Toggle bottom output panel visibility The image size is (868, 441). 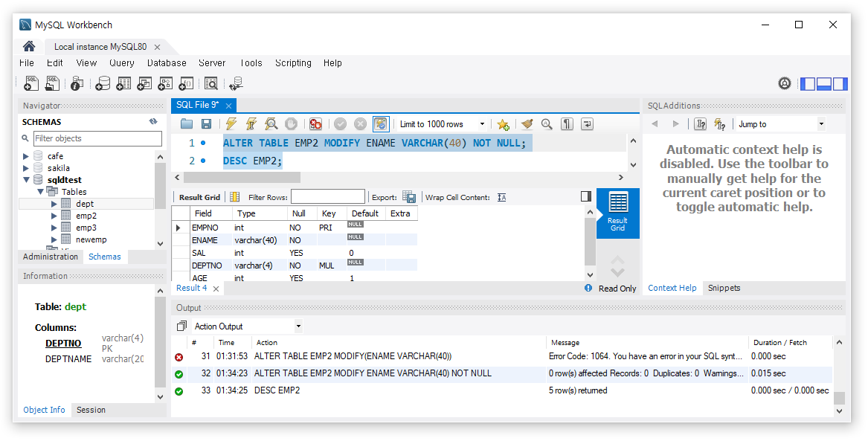[824, 83]
